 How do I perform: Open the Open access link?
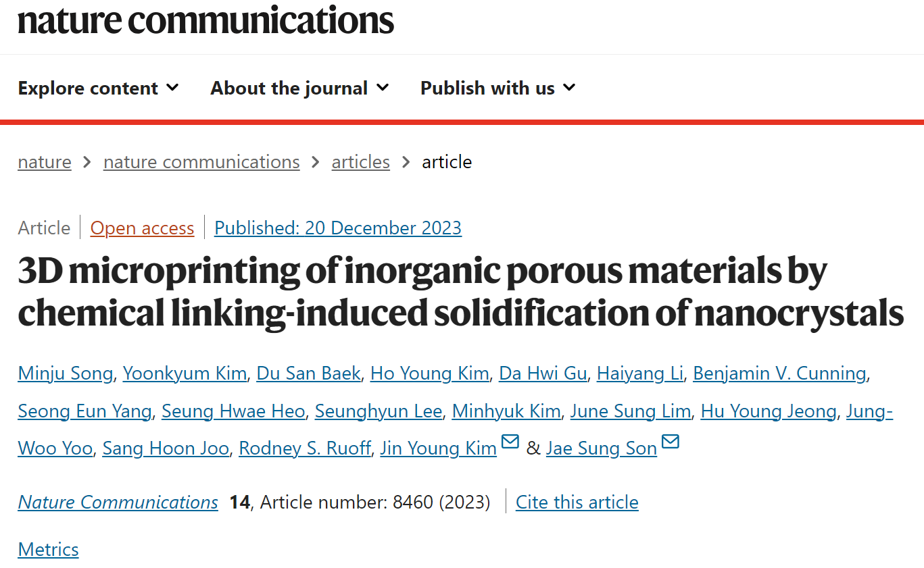click(142, 228)
